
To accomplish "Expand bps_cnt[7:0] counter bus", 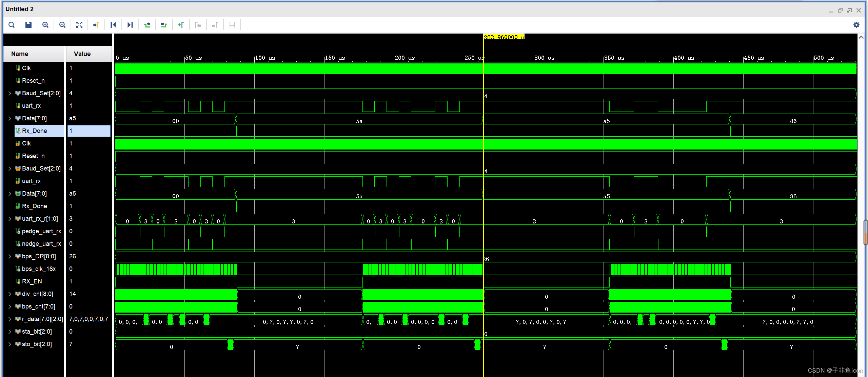I will coord(10,306).
